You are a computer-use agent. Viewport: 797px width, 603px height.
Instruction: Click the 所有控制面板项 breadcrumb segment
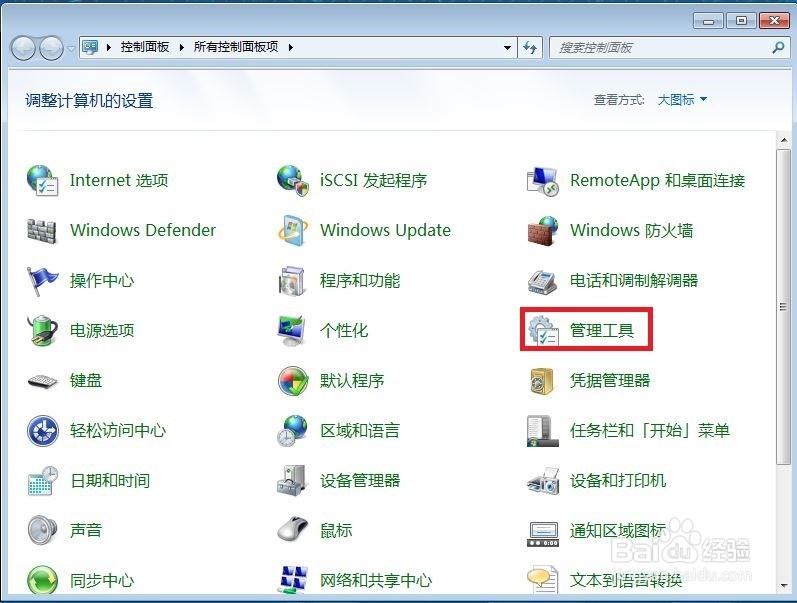(236, 47)
